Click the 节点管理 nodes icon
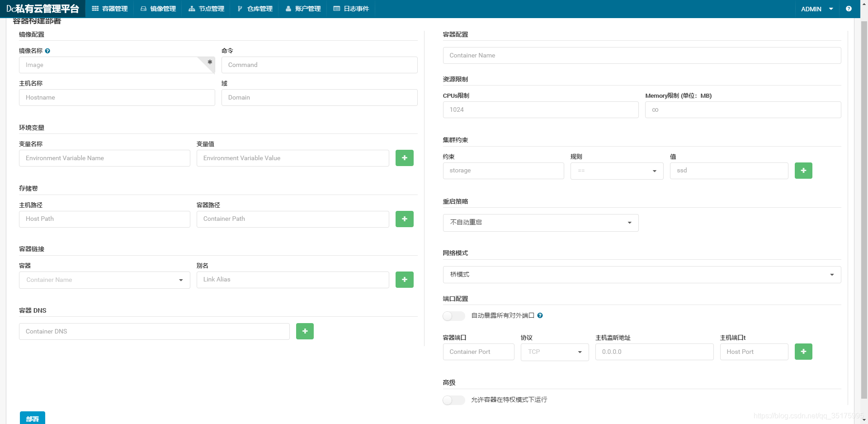868x424 pixels. [191, 9]
